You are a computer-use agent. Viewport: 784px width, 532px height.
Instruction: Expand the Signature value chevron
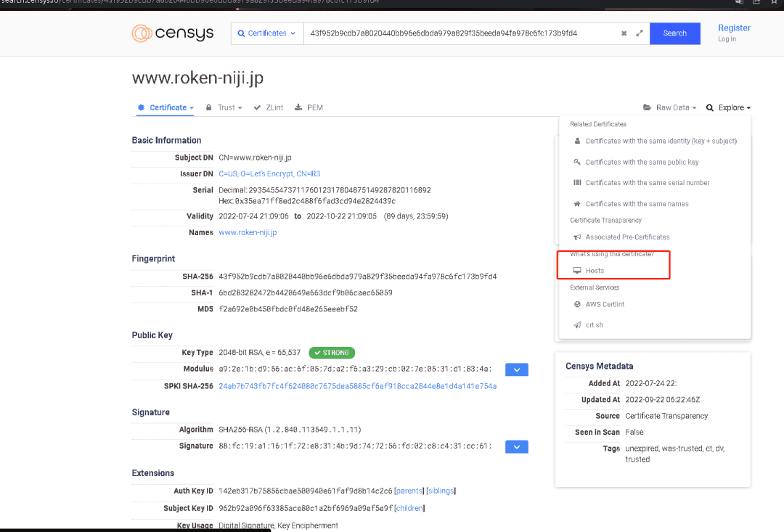point(517,446)
